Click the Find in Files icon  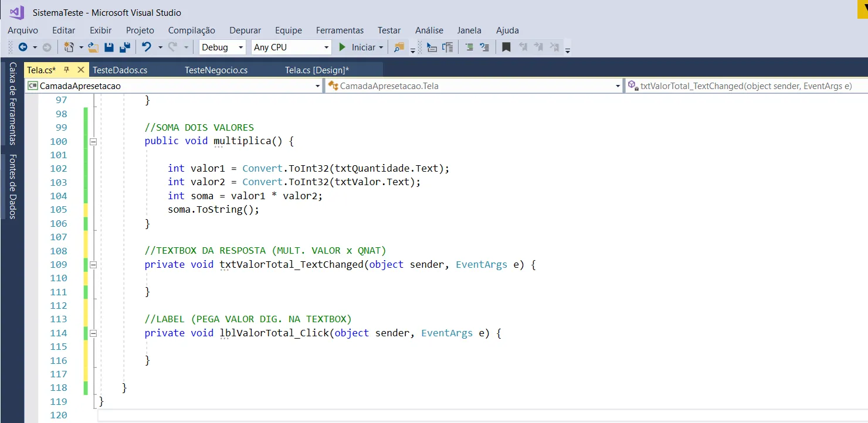(x=399, y=47)
